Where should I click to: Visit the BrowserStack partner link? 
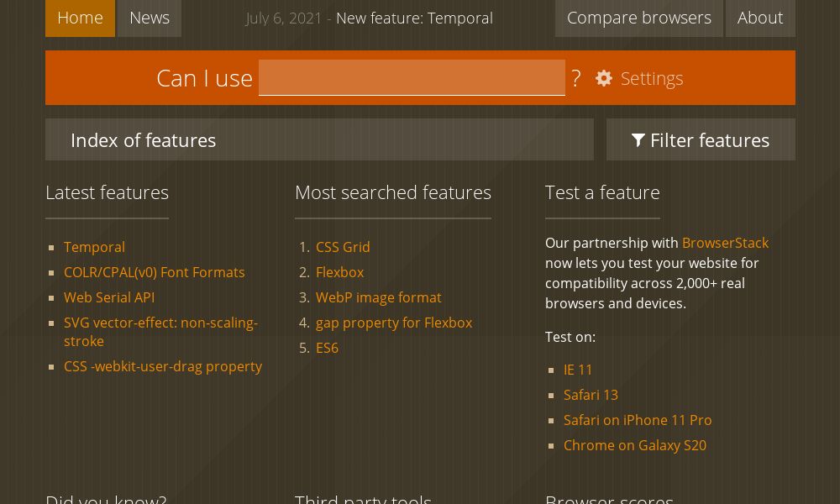pyautogui.click(x=725, y=243)
